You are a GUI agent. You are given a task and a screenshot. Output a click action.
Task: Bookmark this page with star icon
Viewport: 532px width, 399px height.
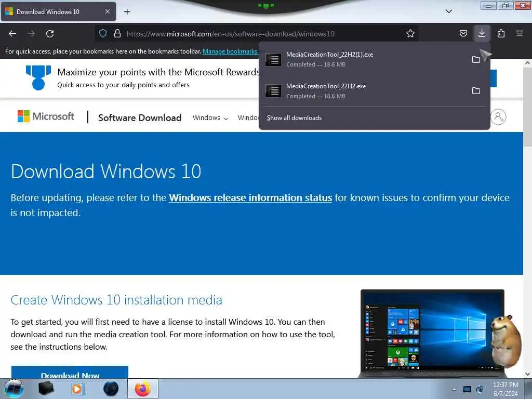click(x=410, y=33)
